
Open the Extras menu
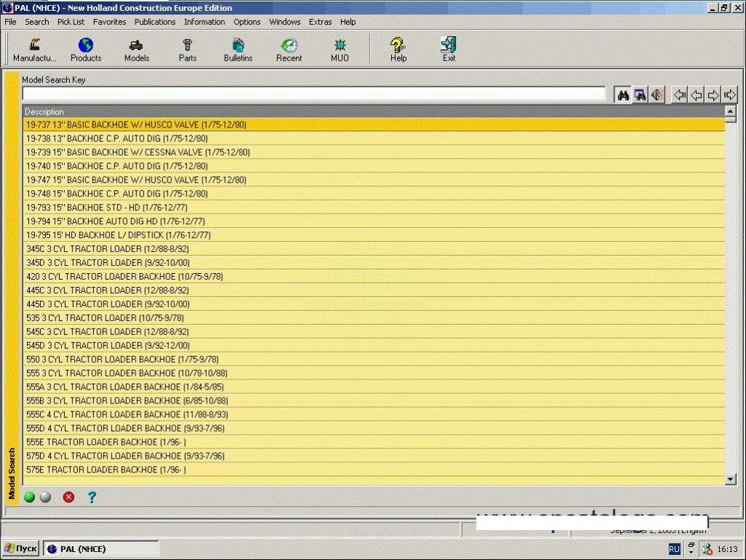pyautogui.click(x=321, y=22)
